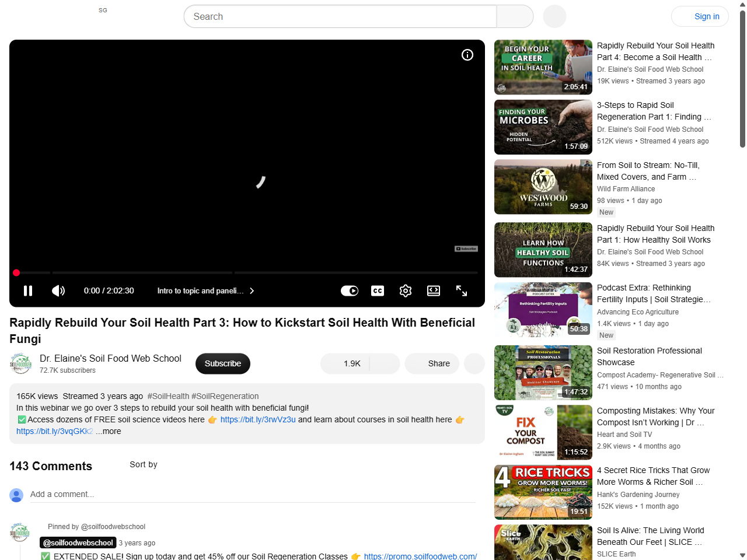
Task: Open the Westwood Farms video thumbnail
Action: point(543,187)
